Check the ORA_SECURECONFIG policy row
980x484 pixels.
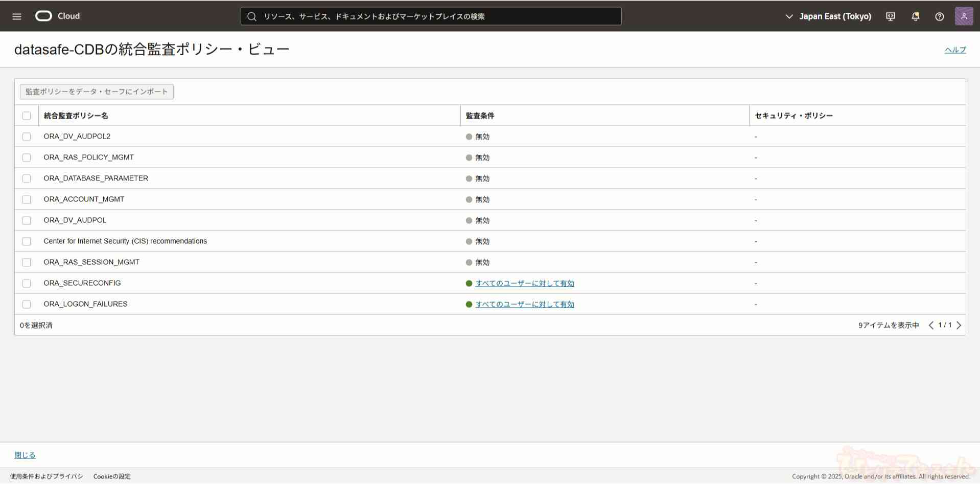tap(27, 284)
